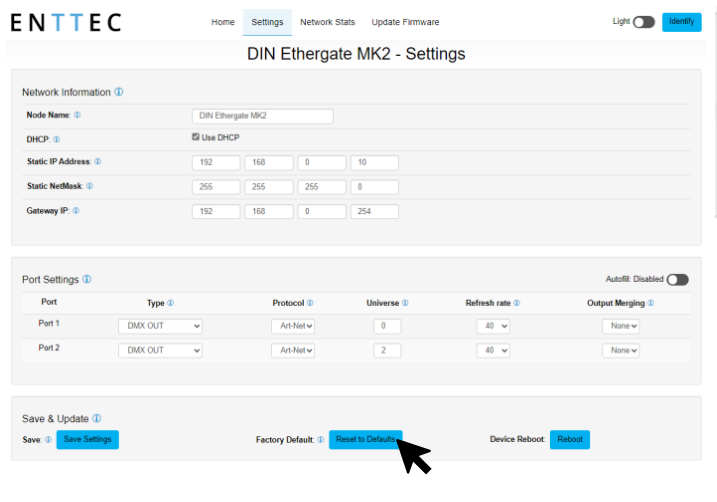
Task: Toggle the Light switch
Action: pyautogui.click(x=644, y=22)
